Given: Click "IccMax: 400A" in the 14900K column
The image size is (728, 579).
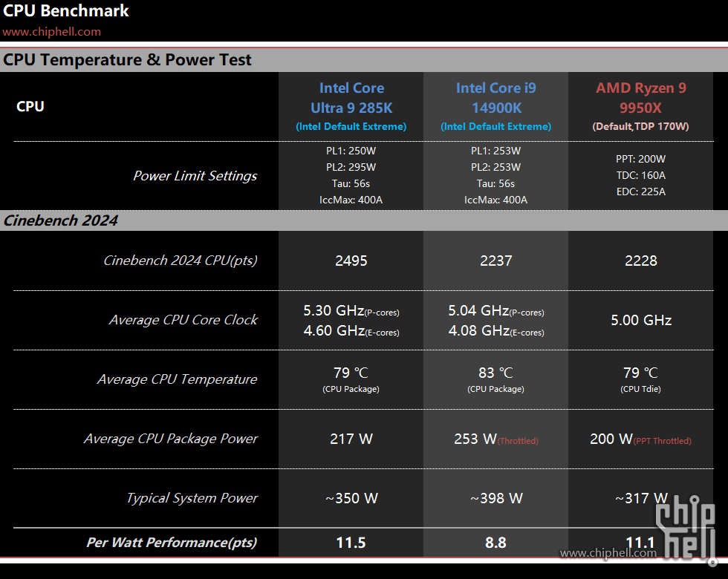Looking at the screenshot, I should click(496, 200).
